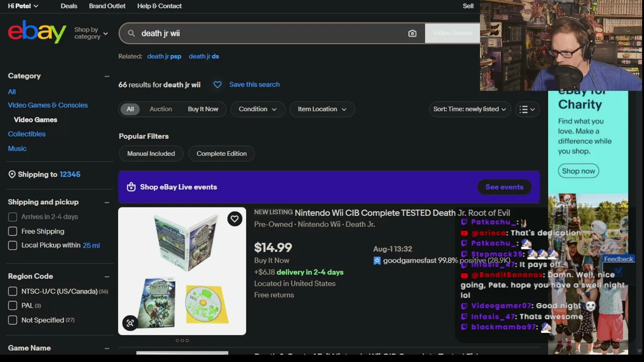Collapse the Category section
Viewport: 644px width, 362px height.
107,76
